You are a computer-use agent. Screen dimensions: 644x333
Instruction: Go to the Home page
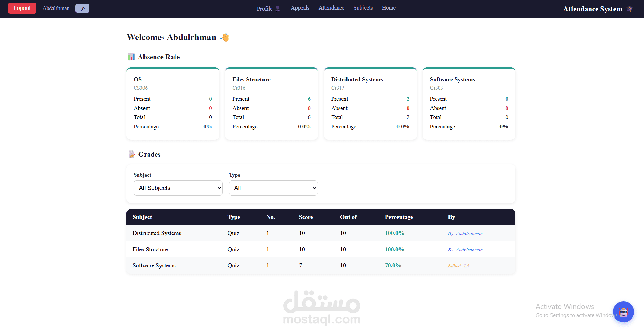coord(388,8)
